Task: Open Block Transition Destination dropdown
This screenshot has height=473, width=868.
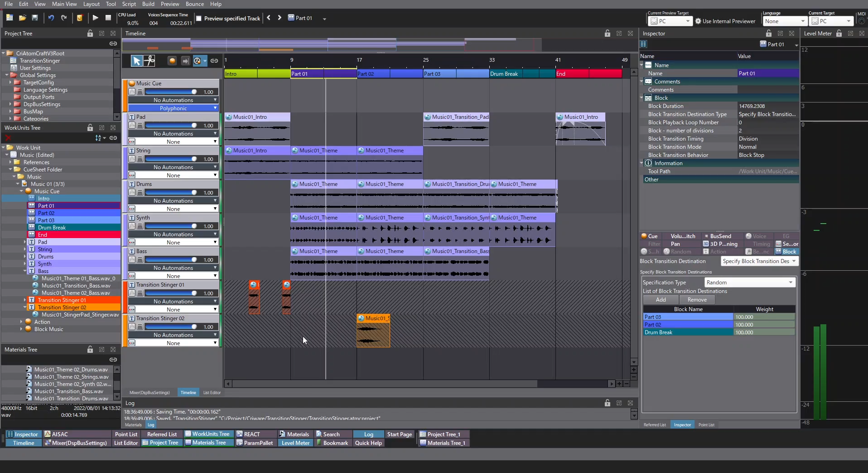Action: pos(759,261)
